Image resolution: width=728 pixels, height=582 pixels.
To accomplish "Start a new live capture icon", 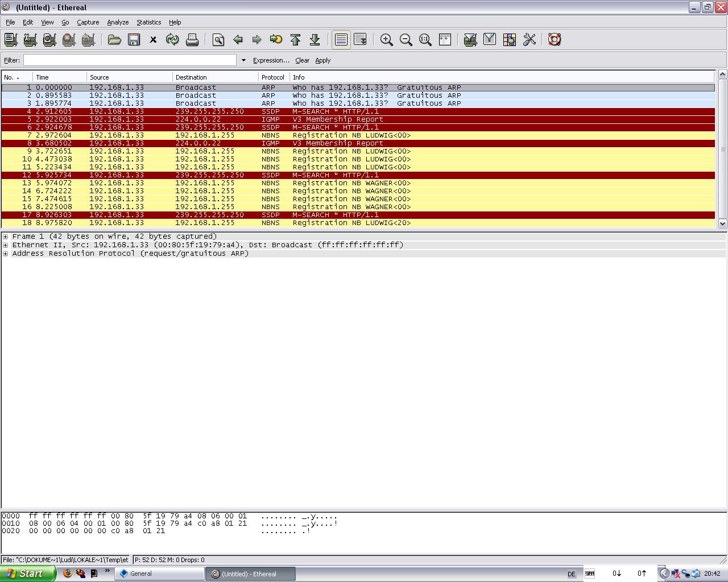I will tap(49, 39).
